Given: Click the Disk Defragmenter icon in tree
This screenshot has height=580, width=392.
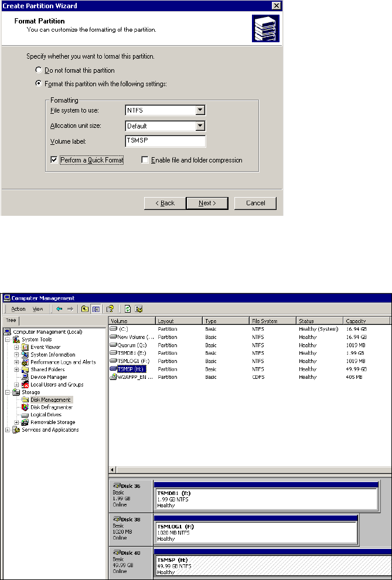Looking at the screenshot, I should click(25, 407).
